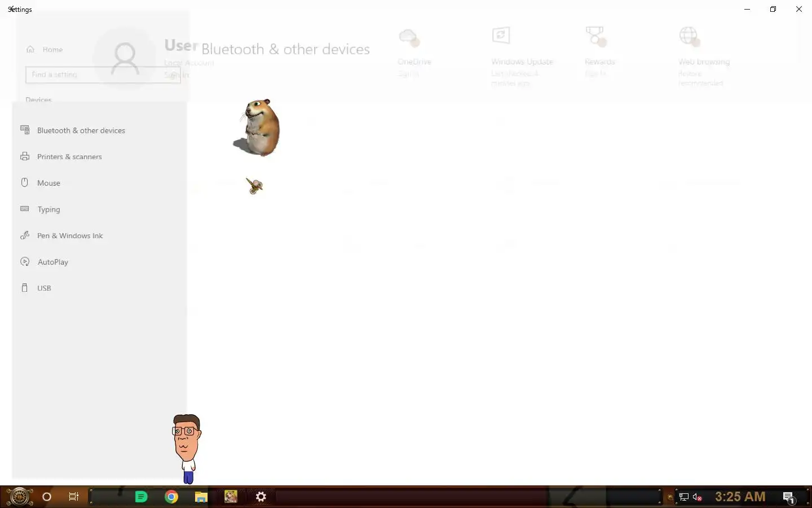This screenshot has height=508, width=812.
Task: Click the mouse icon in sidebar
Action: coord(25,182)
